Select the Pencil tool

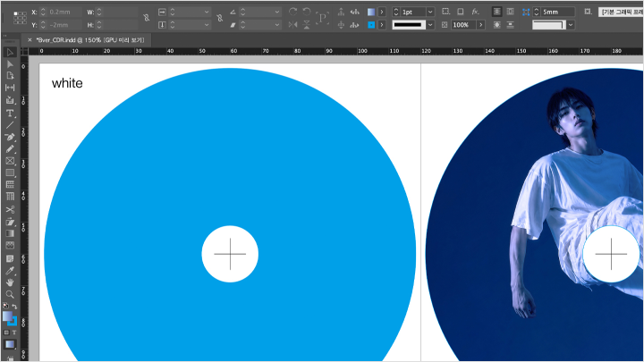(10, 149)
